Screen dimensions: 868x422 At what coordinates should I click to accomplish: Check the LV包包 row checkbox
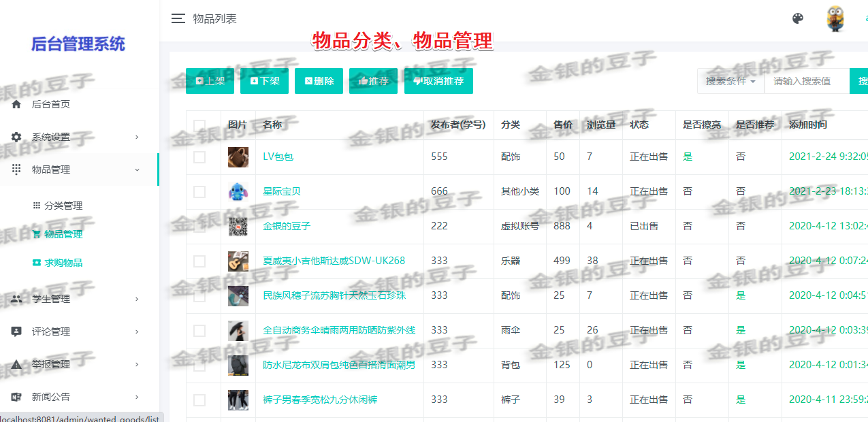click(x=199, y=157)
